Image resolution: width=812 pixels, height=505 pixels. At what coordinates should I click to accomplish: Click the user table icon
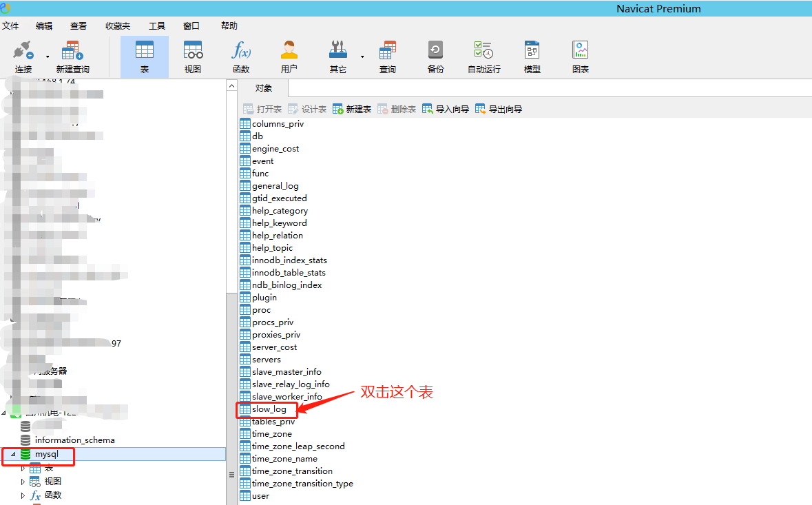(x=245, y=496)
